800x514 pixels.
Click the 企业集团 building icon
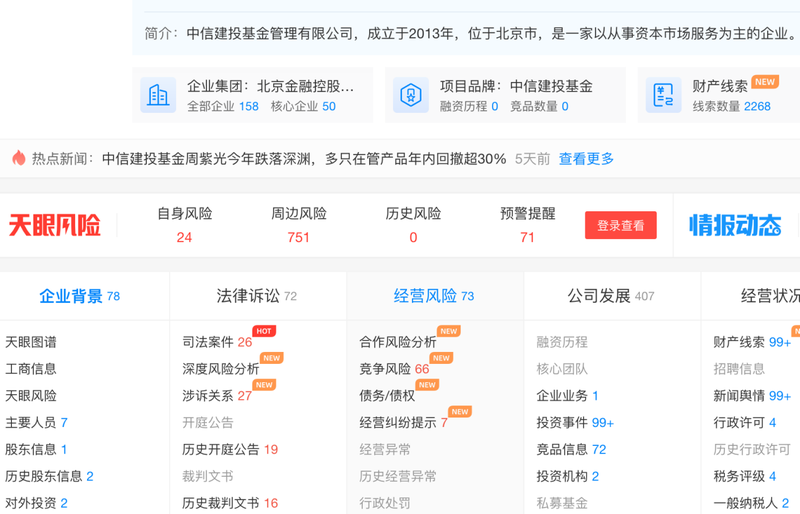158,95
